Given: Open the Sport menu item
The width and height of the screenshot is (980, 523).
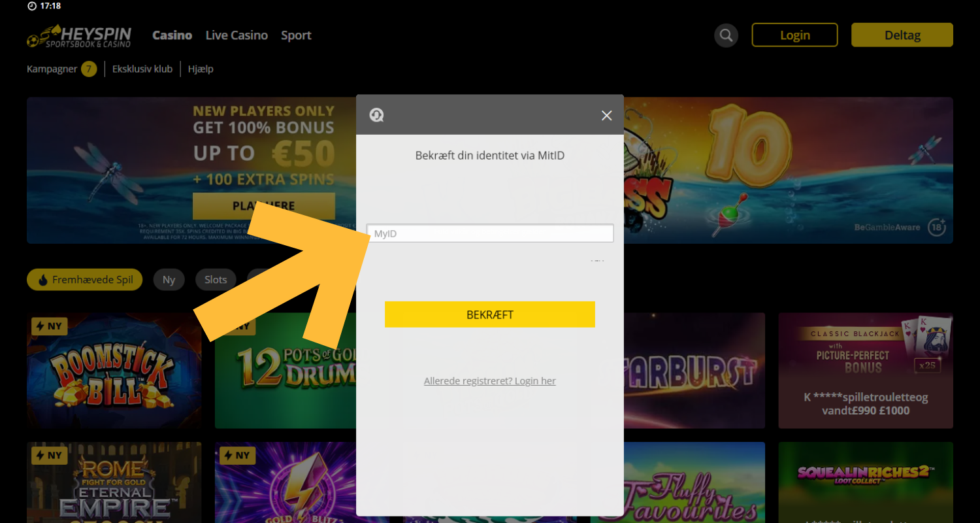Looking at the screenshot, I should [x=296, y=35].
